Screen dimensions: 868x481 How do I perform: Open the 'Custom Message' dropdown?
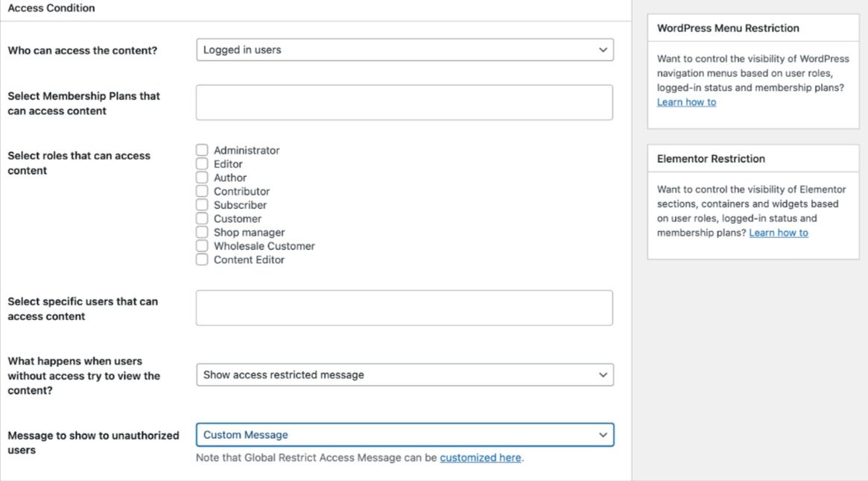[405, 435]
